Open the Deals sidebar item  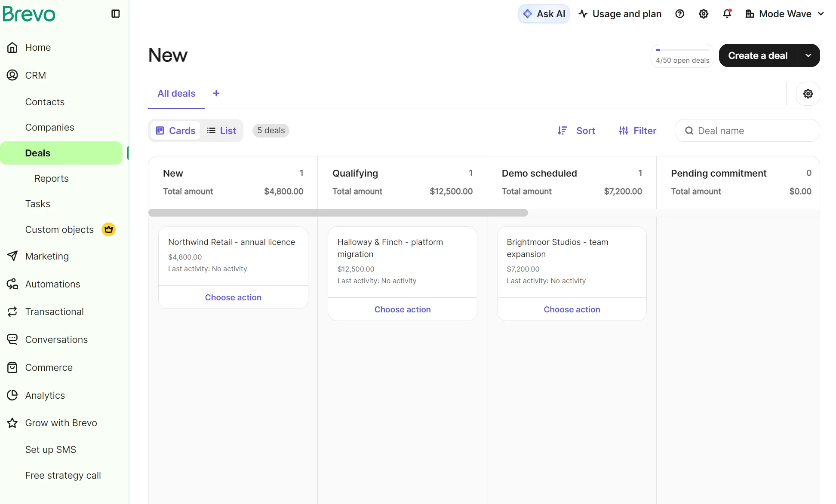click(x=61, y=153)
